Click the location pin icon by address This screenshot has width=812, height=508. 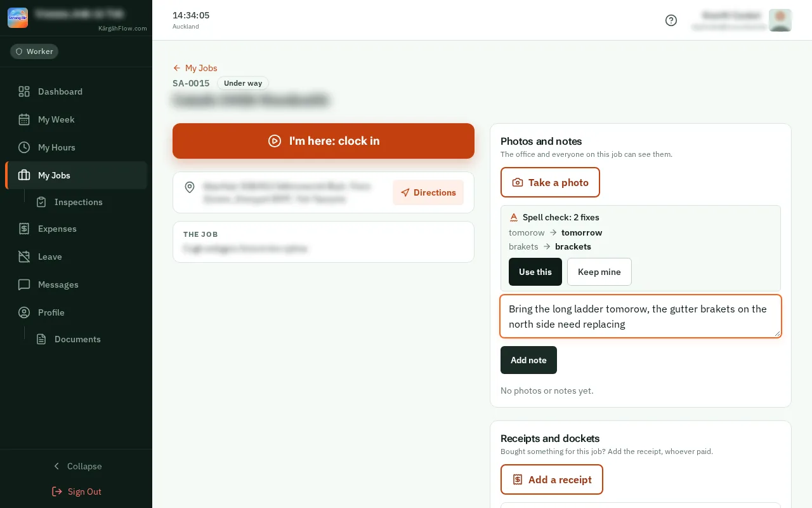click(x=189, y=187)
